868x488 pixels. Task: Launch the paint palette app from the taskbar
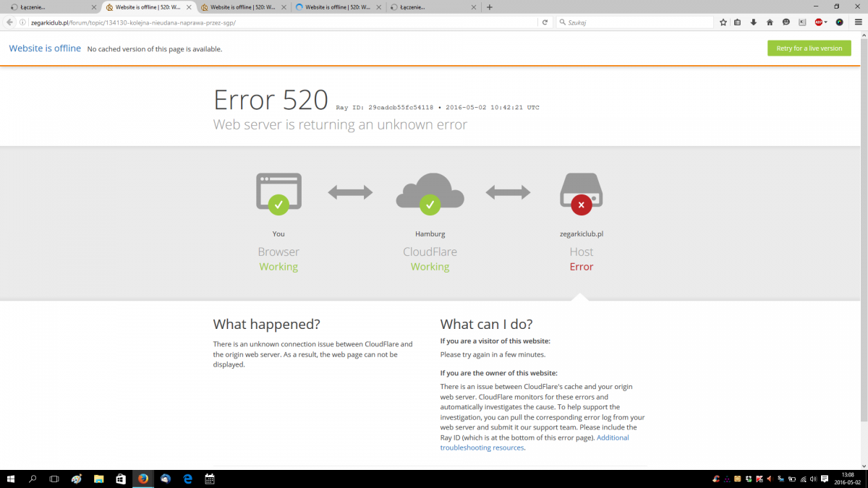77,479
